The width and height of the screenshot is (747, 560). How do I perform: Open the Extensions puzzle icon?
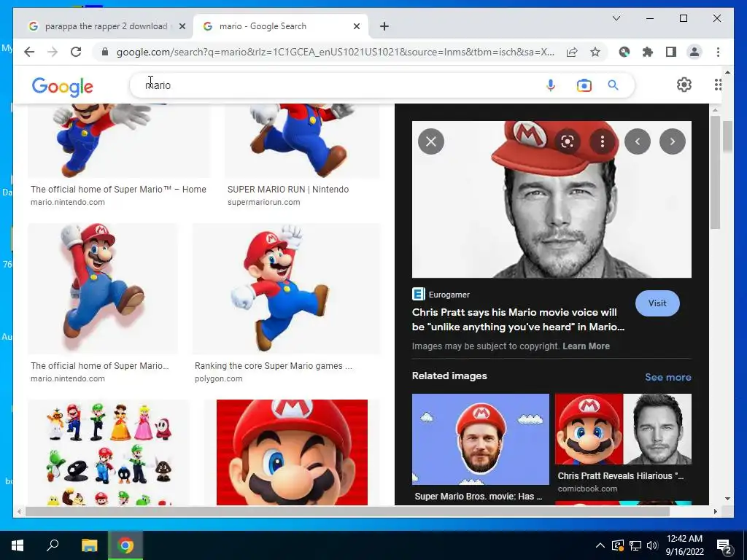[648, 52]
